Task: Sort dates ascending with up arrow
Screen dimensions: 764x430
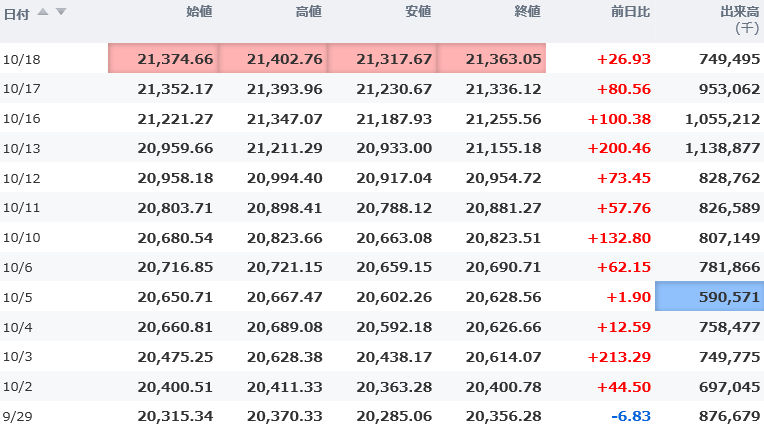Action: pyautogui.click(x=45, y=11)
